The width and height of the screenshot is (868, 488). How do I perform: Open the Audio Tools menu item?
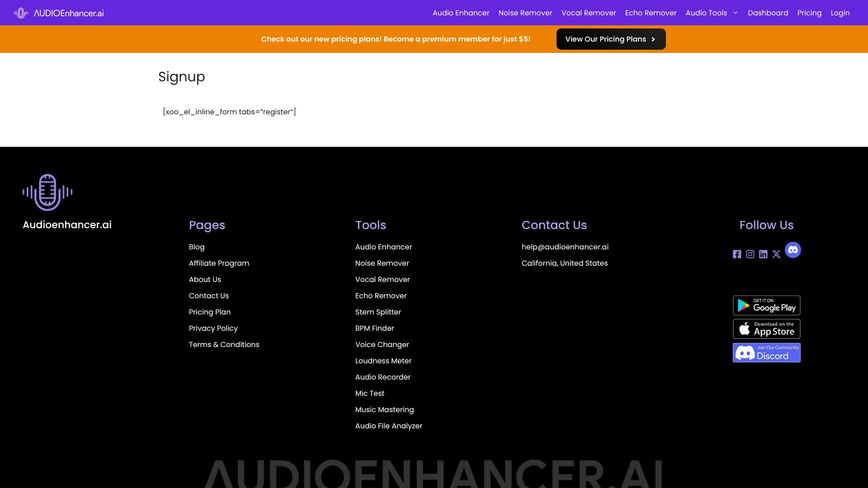click(x=706, y=13)
